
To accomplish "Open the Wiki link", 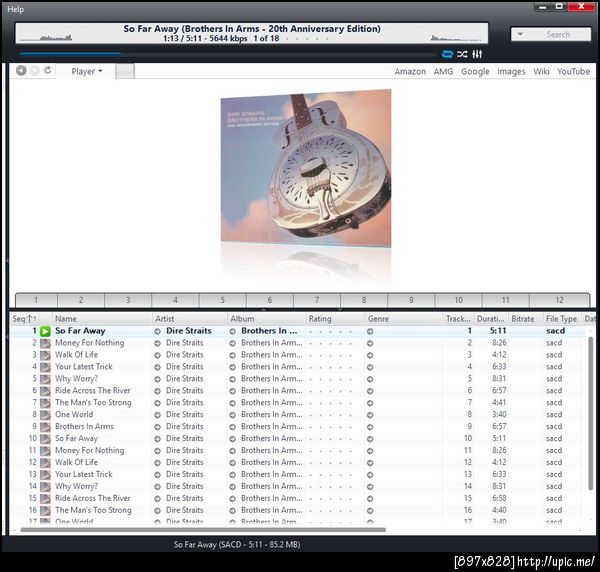I will pos(541,72).
